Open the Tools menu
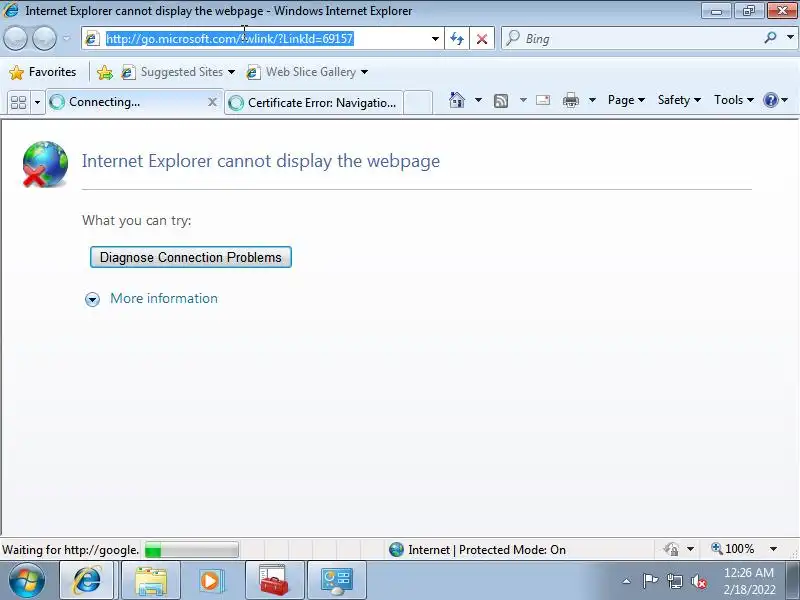 [x=734, y=100]
